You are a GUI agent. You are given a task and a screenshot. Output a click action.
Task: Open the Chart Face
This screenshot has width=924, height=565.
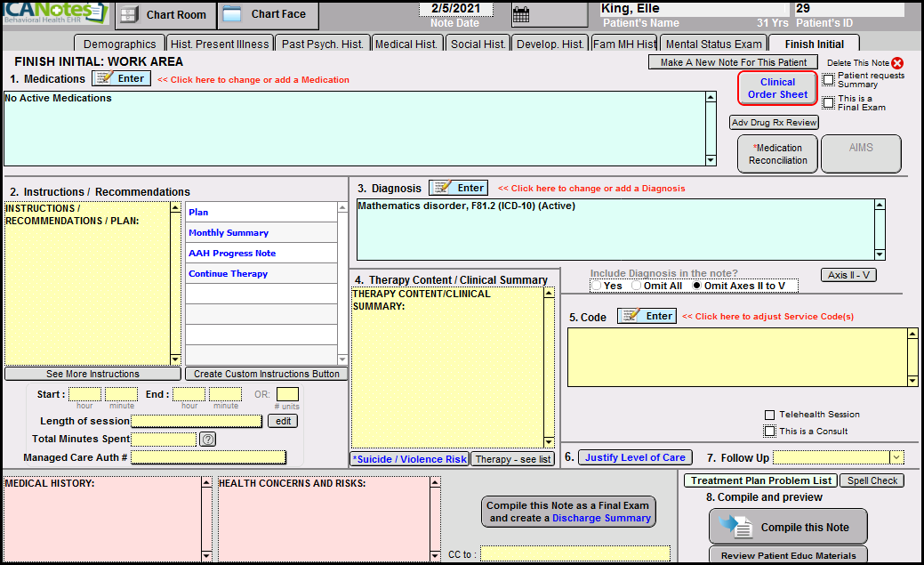[266, 14]
